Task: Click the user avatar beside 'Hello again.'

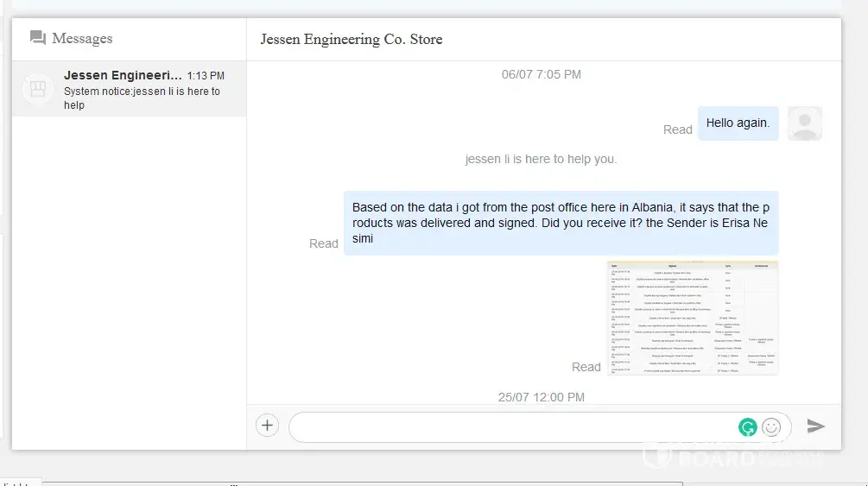Action: [804, 123]
